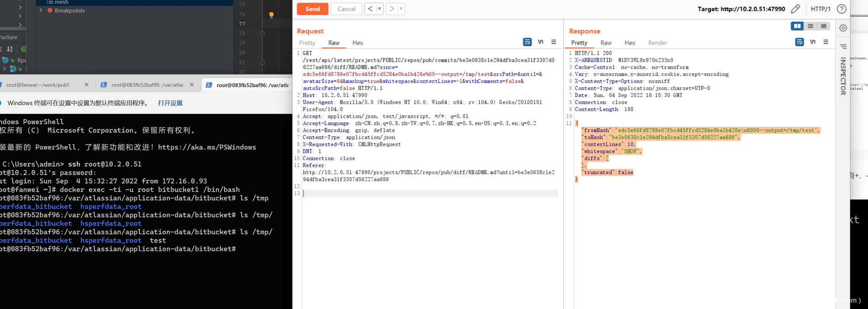The width and height of the screenshot is (868, 309).
Task: Open history dropdown beside back arrow
Action: pos(379,9)
